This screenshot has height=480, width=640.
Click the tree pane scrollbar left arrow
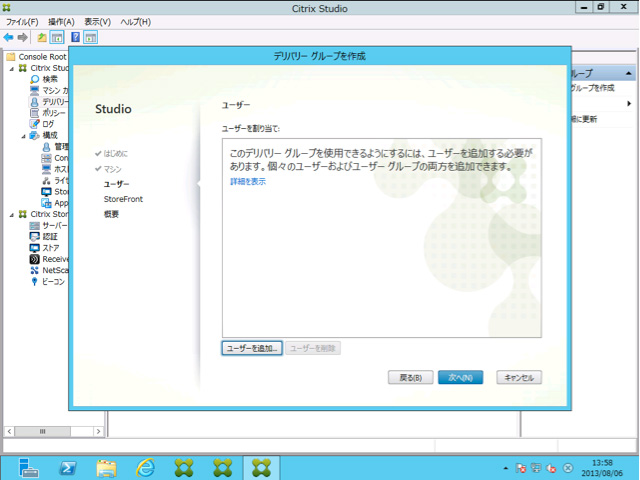[x=9, y=431]
